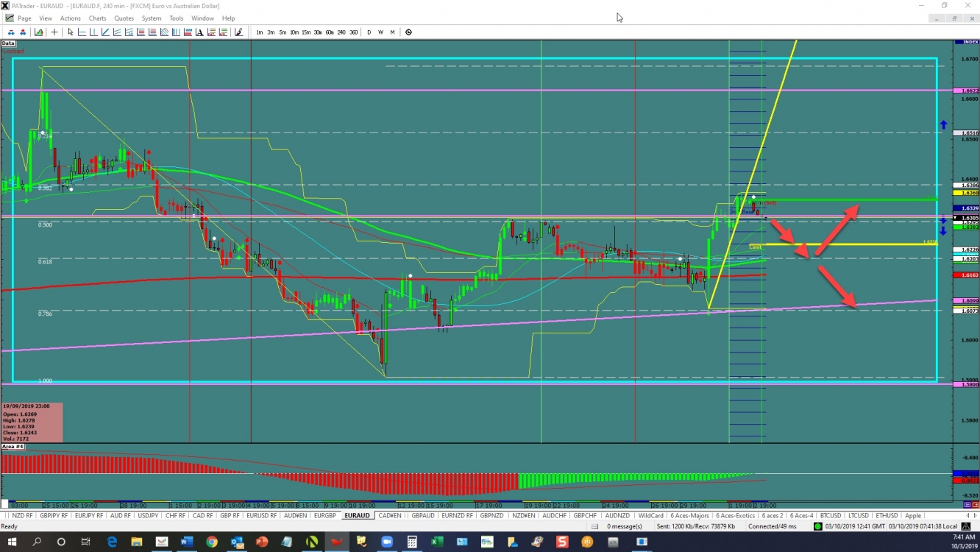Switch to the WildCard tab
The width and height of the screenshot is (980, 552).
(650, 515)
